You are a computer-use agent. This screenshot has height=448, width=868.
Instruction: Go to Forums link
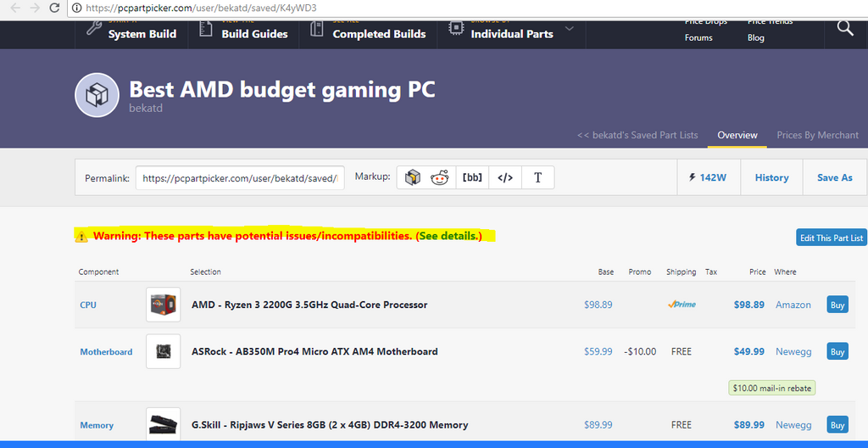click(698, 37)
